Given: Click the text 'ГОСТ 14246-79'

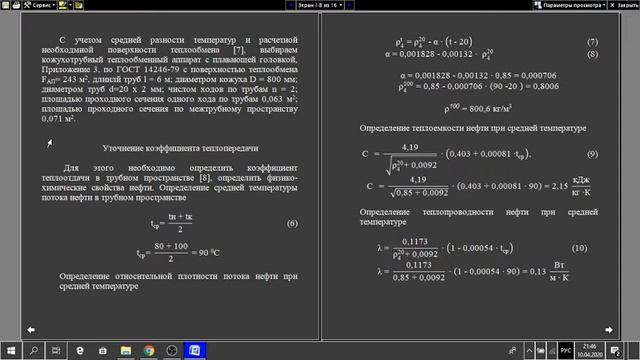Looking at the screenshot, I should click(x=147, y=69).
